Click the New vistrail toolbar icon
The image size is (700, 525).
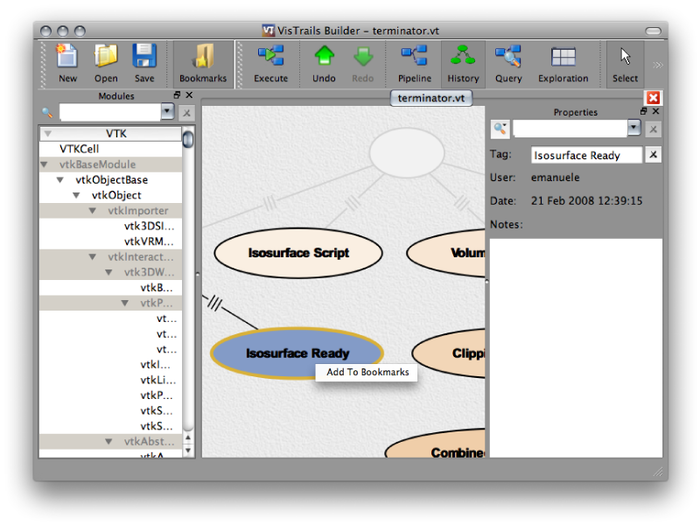coord(67,62)
